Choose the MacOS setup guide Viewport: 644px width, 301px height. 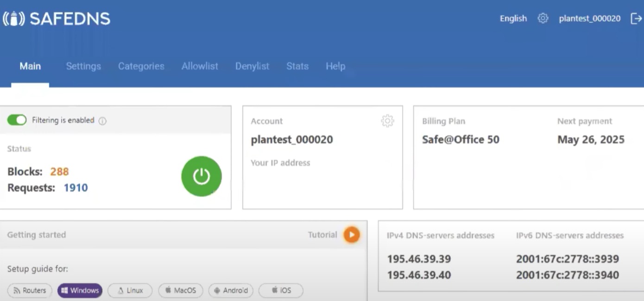[x=181, y=290]
